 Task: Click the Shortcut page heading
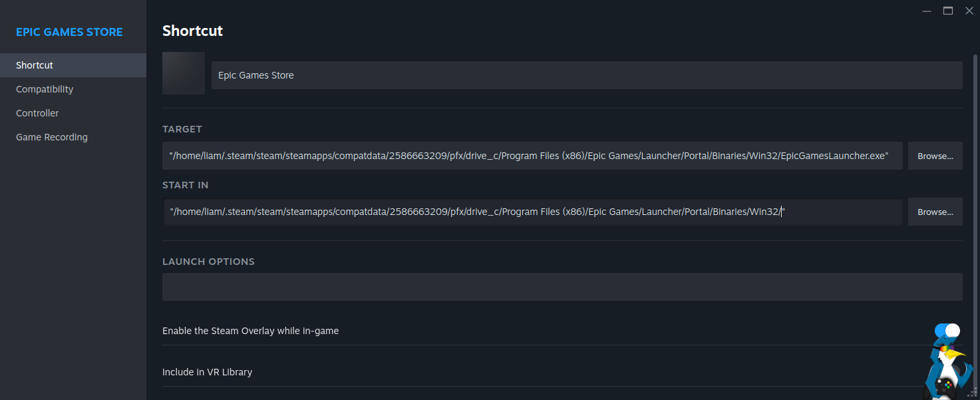tap(192, 31)
